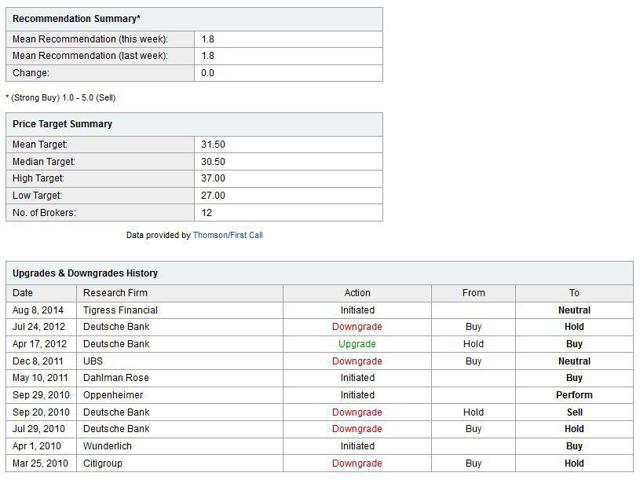Click the Action column header
The height and width of the screenshot is (480, 640).
point(357,293)
